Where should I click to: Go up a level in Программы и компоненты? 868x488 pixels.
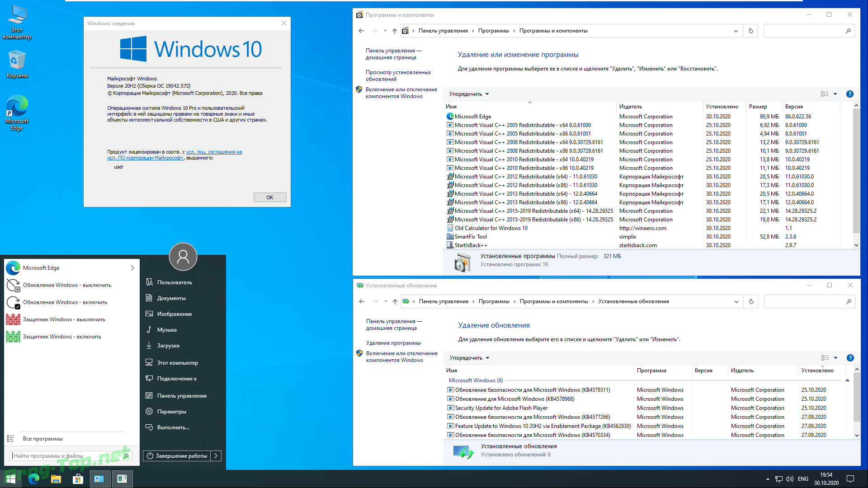pos(394,31)
